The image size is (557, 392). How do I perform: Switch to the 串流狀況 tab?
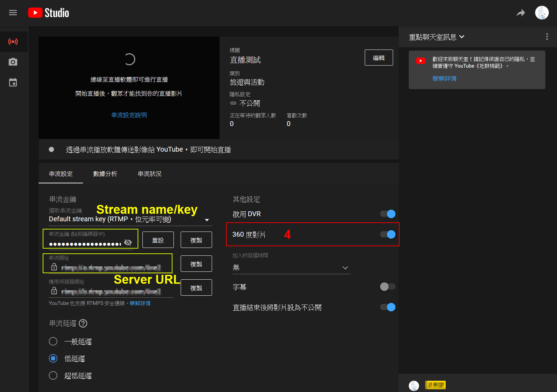coord(150,174)
